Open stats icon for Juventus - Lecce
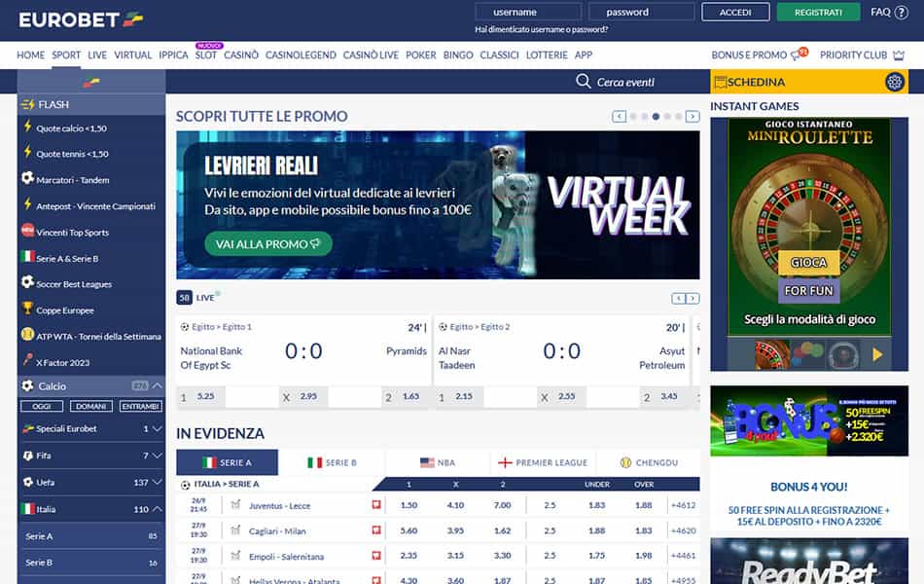 tap(235, 505)
